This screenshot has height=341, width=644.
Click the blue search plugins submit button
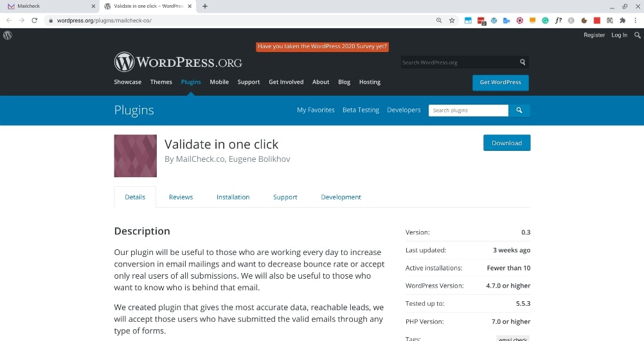(x=519, y=110)
